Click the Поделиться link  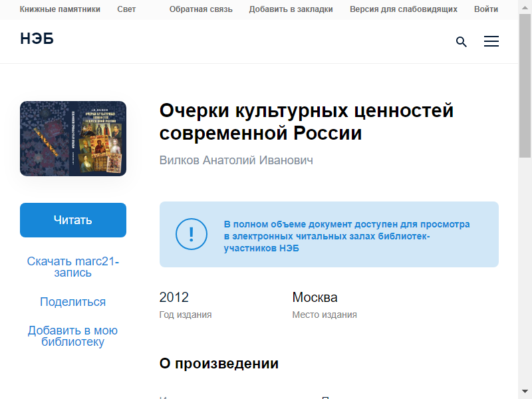pyautogui.click(x=73, y=302)
